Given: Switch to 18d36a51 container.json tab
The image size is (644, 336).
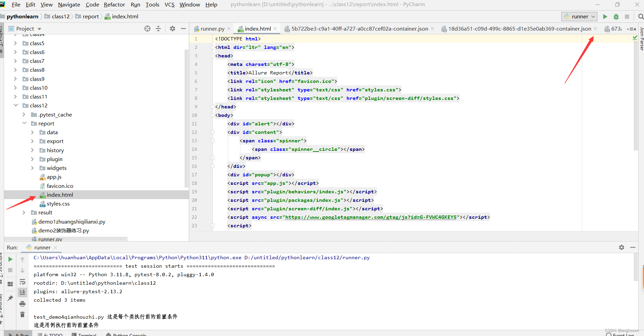Looking at the screenshot, I should click(519, 29).
